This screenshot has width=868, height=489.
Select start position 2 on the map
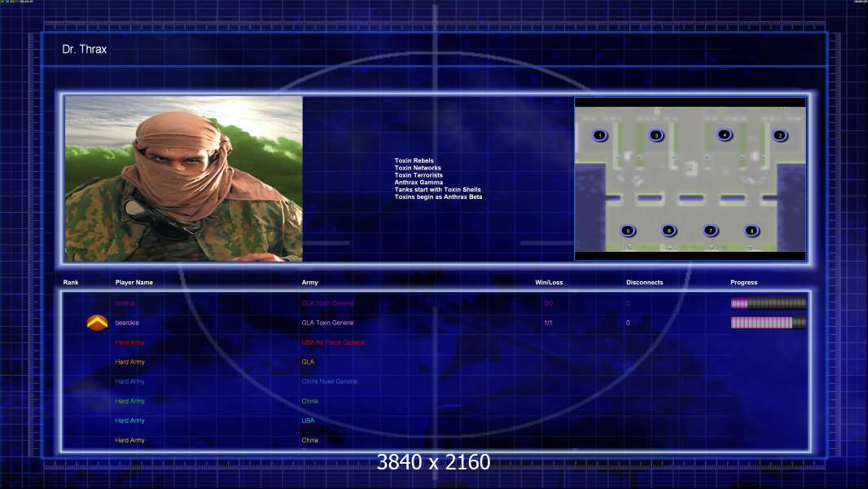(780, 135)
